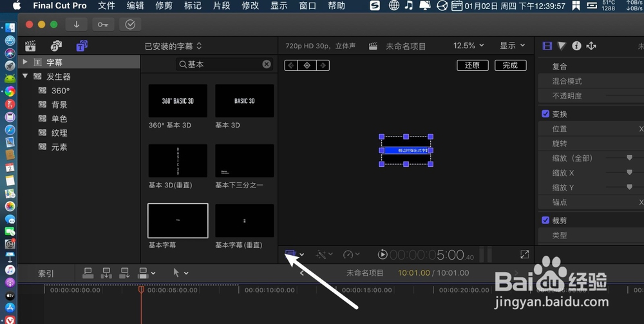This screenshot has height=324, width=644.
Task: Open the 文件 menu
Action: (107, 6)
